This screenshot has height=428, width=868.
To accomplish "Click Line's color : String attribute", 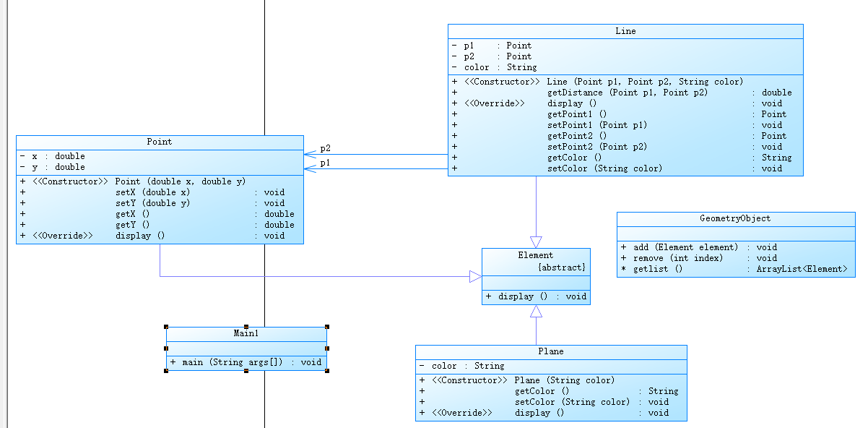I will pyautogui.click(x=495, y=67).
